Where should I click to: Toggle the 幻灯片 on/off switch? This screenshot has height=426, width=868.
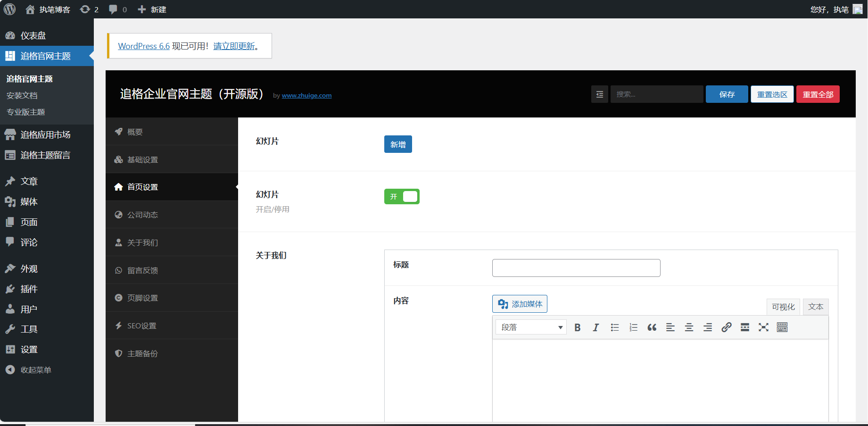coord(402,197)
